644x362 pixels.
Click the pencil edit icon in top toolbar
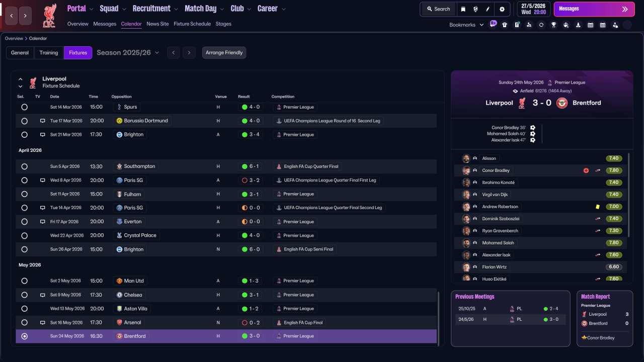tap(488, 9)
